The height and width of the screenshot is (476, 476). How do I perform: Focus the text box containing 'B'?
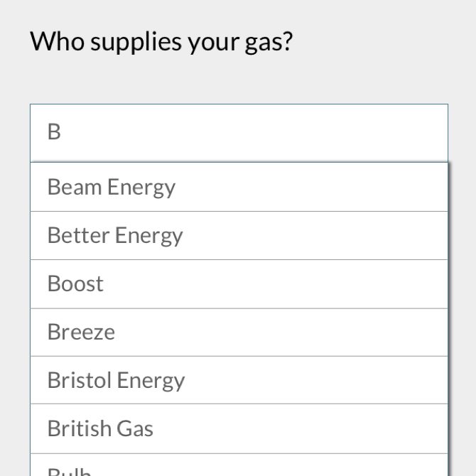coord(239,132)
